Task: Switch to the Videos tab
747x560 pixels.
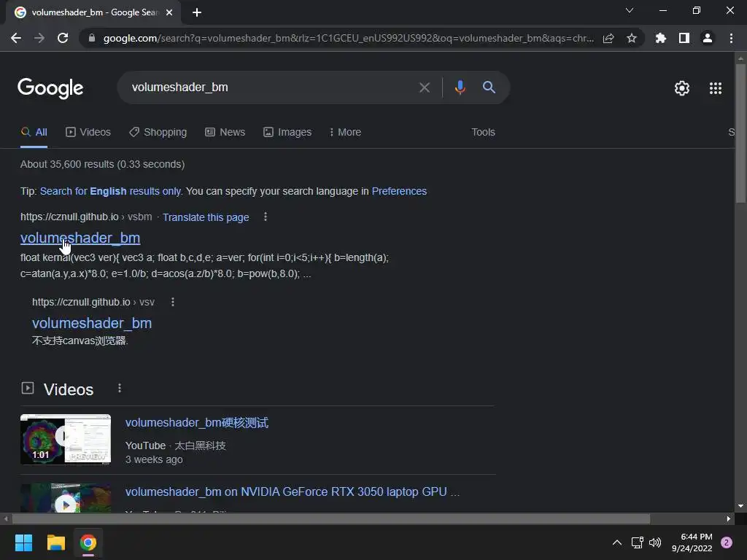Action: point(88,133)
